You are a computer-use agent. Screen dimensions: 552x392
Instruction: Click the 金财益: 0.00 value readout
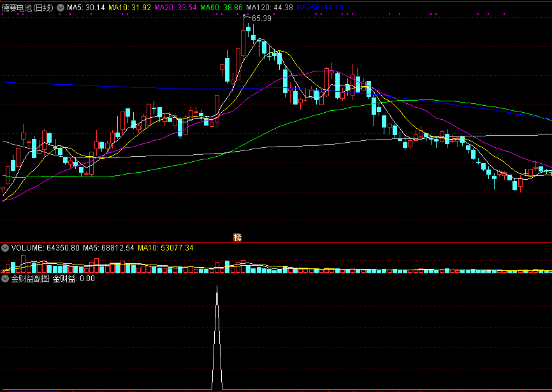[x=73, y=279]
